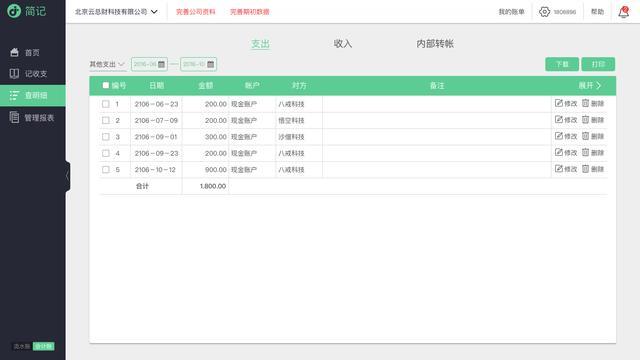Image resolution: width=640 pixels, height=360 pixels.
Task: Collapse the sidebar with arrow handle
Action: (x=67, y=176)
